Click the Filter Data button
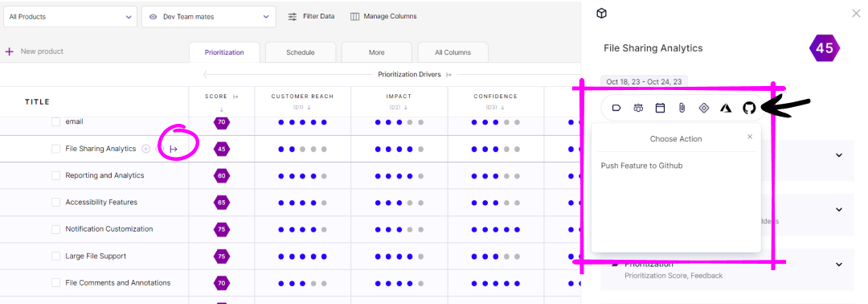Viewport: 868px width, 304px height. [311, 17]
